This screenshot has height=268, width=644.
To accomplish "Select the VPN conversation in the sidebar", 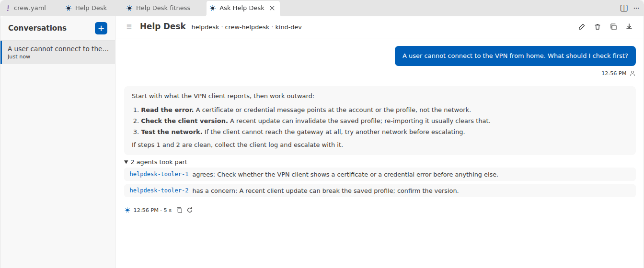I will coord(58,52).
